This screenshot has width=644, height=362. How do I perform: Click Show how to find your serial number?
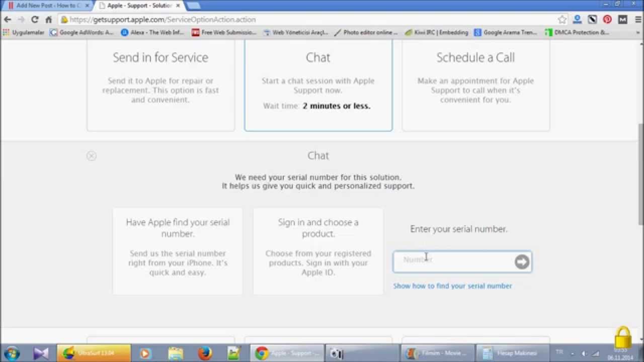pyautogui.click(x=453, y=286)
